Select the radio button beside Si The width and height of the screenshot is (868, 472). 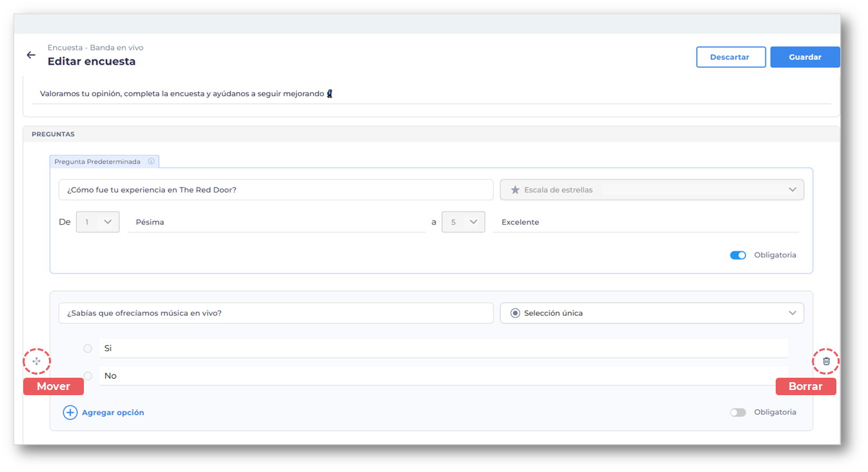coord(88,349)
